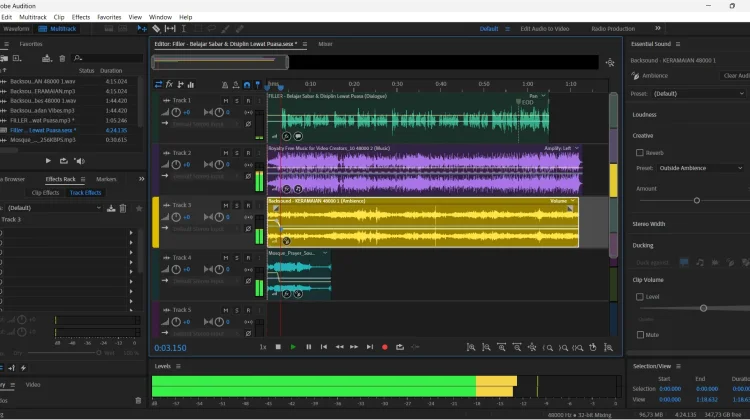Switch to the Mixer tab
This screenshot has height=420, width=750.
325,44
